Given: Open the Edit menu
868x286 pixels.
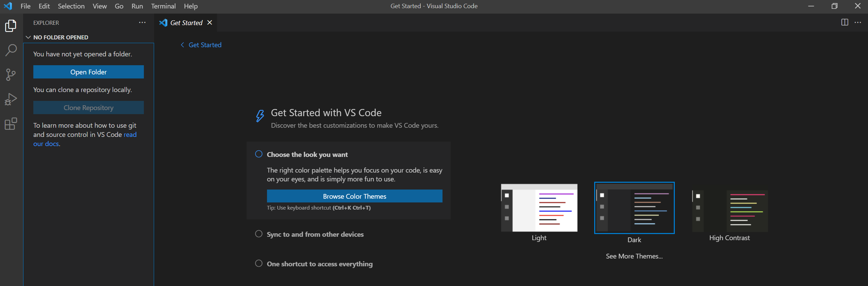Looking at the screenshot, I should click(44, 6).
